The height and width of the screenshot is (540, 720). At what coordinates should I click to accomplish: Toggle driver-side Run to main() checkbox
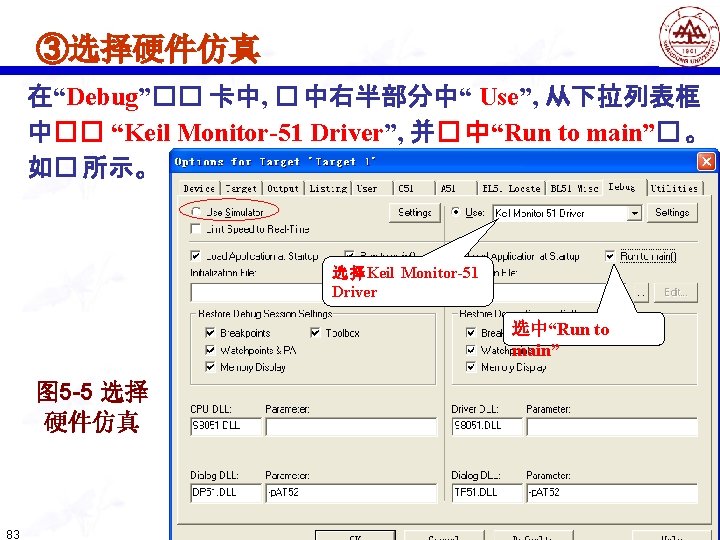point(610,256)
